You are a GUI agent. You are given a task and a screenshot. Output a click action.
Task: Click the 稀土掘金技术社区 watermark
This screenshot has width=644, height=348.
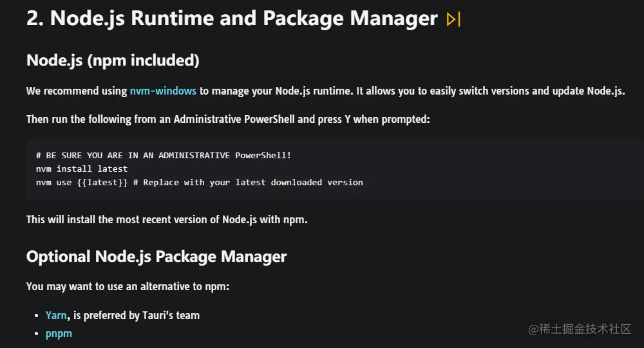[580, 329]
